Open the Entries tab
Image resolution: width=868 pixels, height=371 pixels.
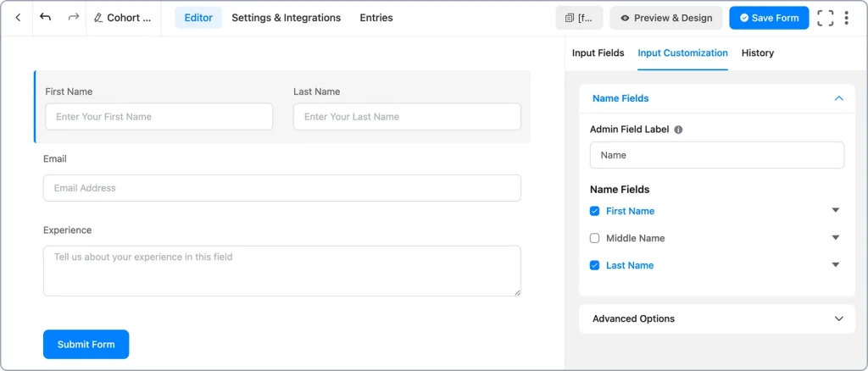pos(376,18)
